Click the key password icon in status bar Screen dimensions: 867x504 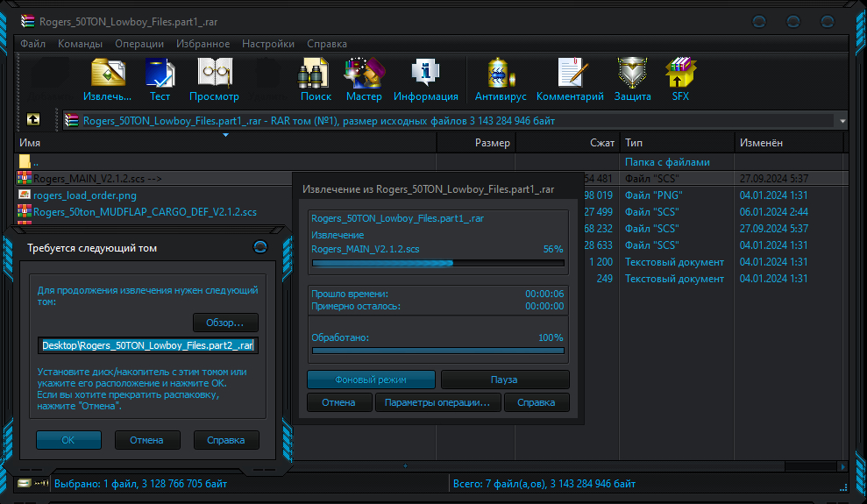tap(41, 483)
